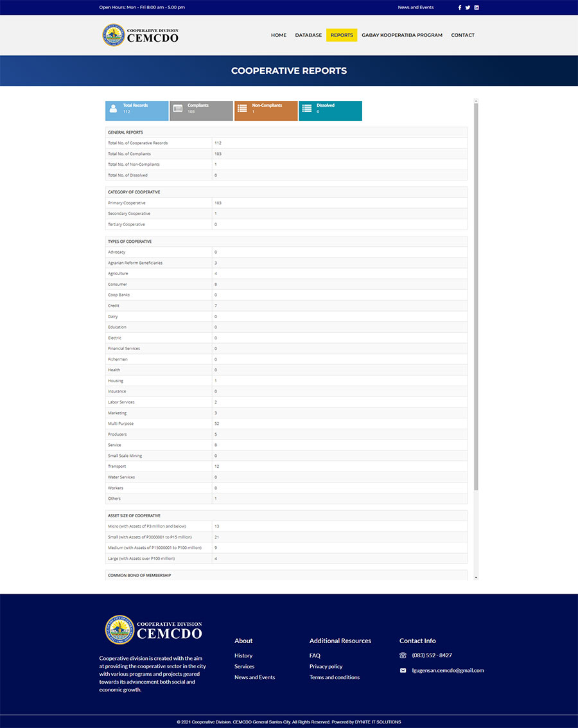Image resolution: width=578 pixels, height=728 pixels.
Task: Click the table icon on Compliants card
Action: point(178,108)
